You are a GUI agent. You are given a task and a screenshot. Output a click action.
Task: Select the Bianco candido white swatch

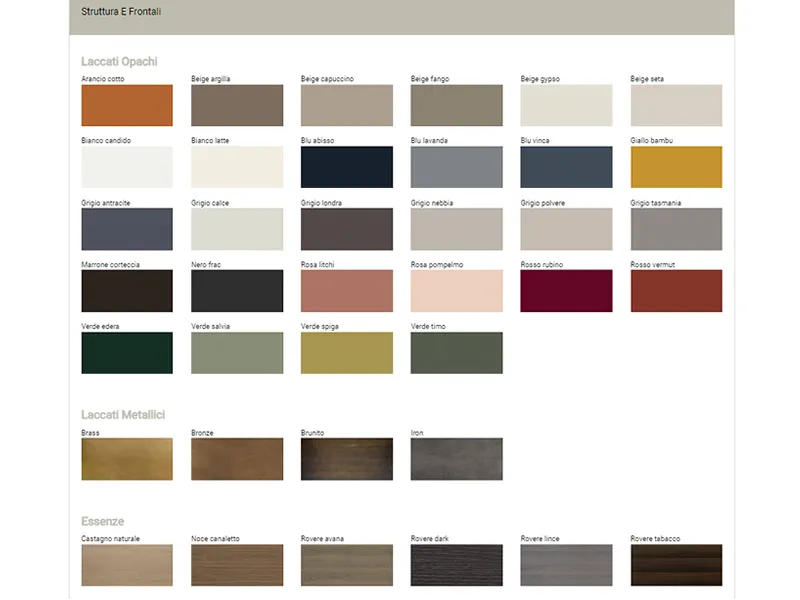click(127, 167)
